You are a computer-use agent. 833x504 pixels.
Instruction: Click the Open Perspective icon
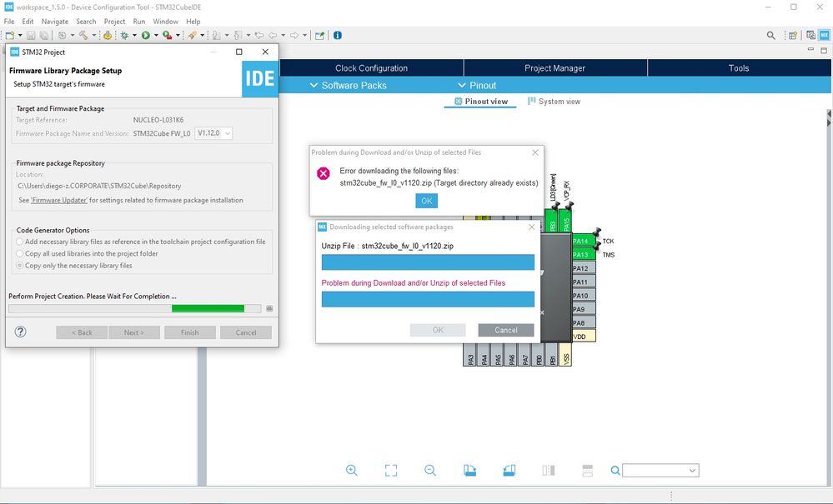(793, 36)
